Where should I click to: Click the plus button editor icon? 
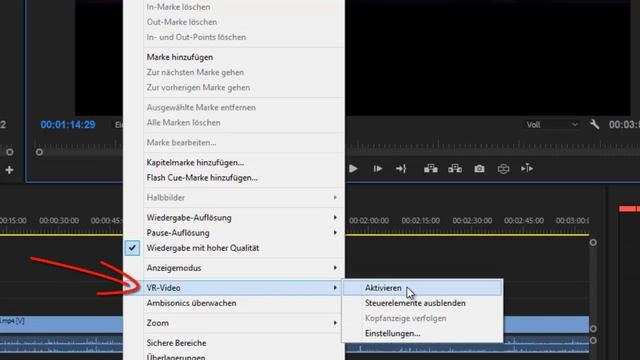(9, 170)
